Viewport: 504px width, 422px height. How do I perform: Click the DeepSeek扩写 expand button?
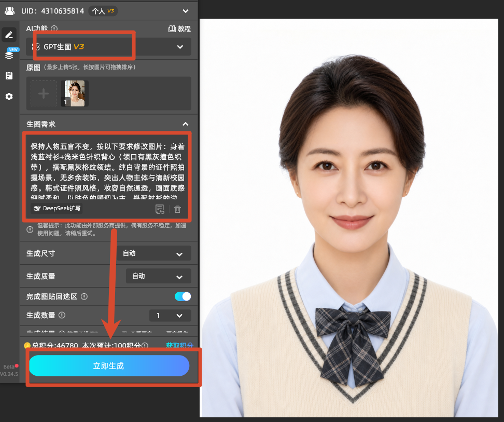pyautogui.click(x=57, y=209)
